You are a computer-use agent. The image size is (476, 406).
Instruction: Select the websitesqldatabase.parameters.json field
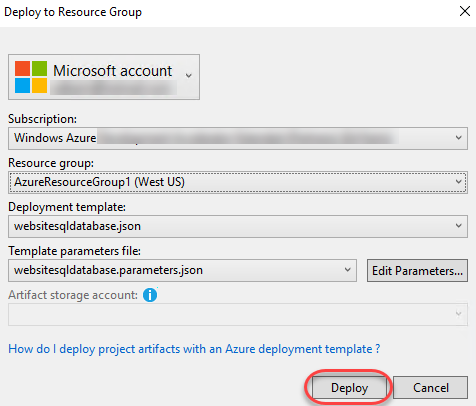pos(182,270)
